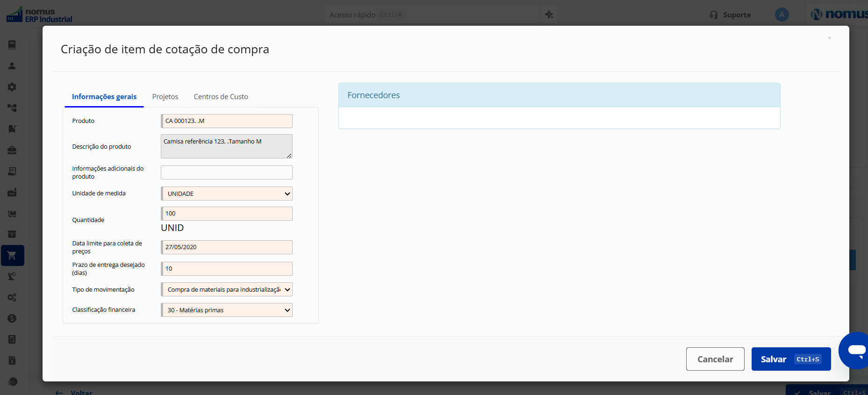This screenshot has width=868, height=395.
Task: Click the dollar sign financial sidebar icon
Action: coord(12,318)
